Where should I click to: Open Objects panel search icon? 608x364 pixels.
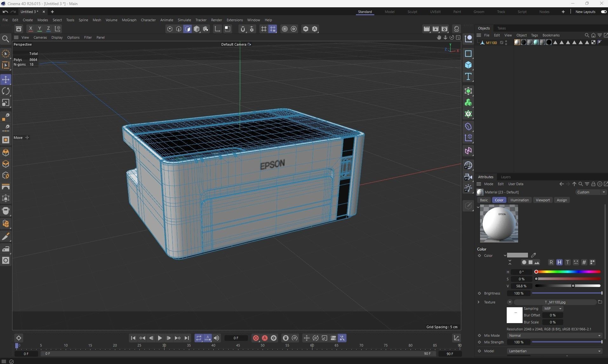587,35
